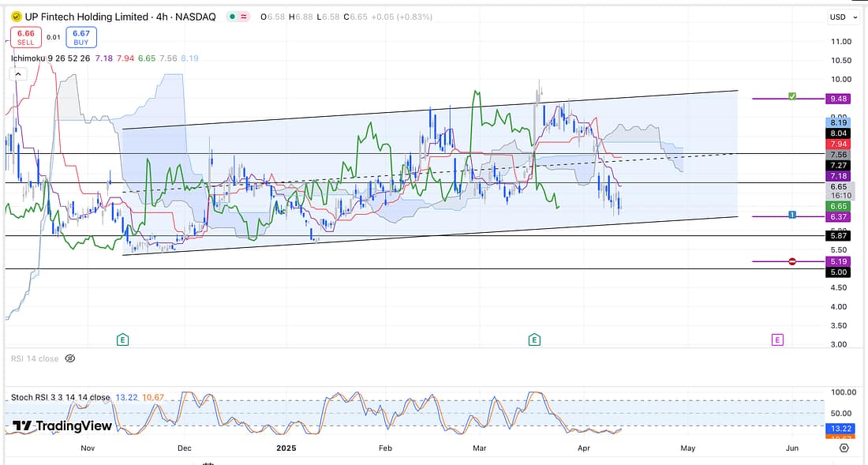This screenshot has height=465, width=868.
Task: Click the UP Fintech yellow symbol logo
Action: 15,17
